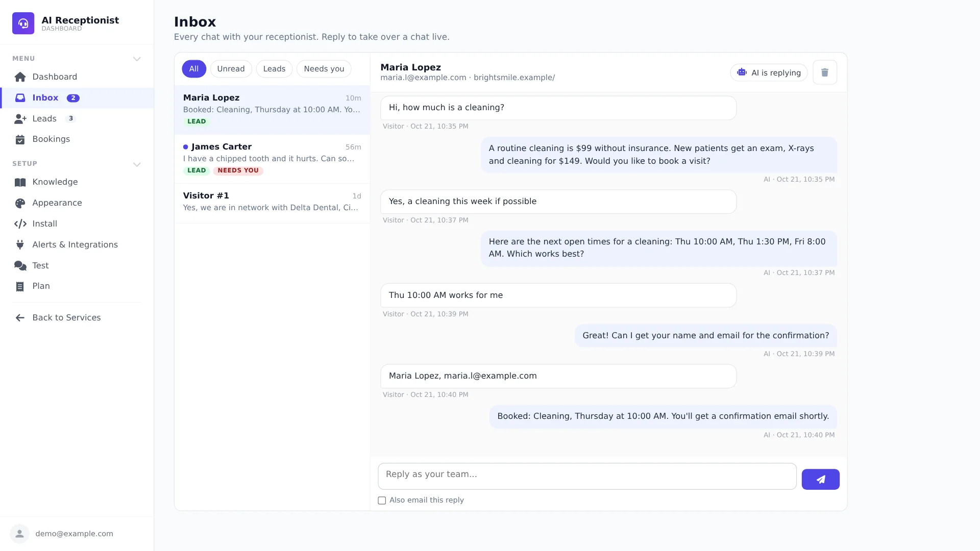The width and height of the screenshot is (980, 551).
Task: Open the Appearance setup page
Action: pos(77,203)
